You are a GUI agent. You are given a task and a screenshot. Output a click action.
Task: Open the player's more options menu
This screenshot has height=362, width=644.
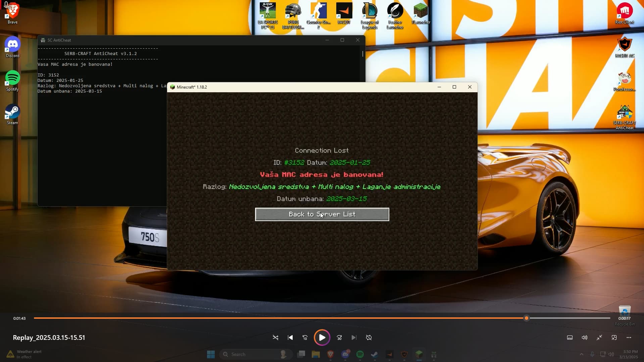point(629,338)
